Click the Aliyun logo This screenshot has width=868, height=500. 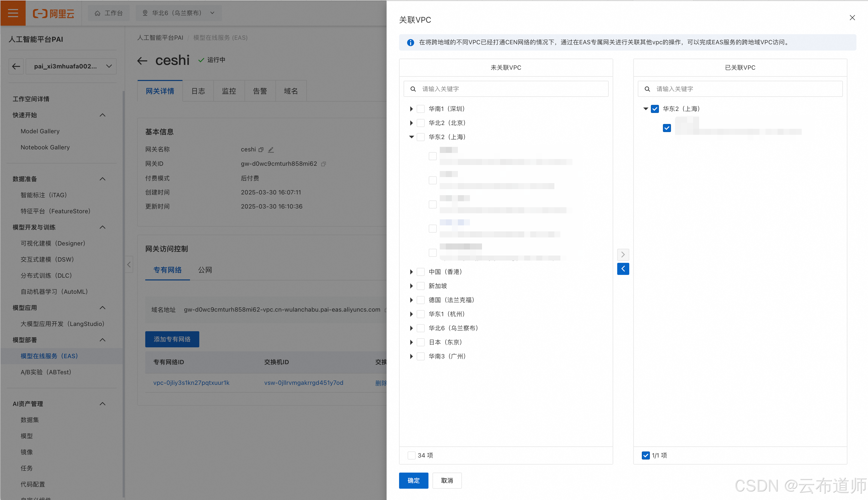coord(54,13)
